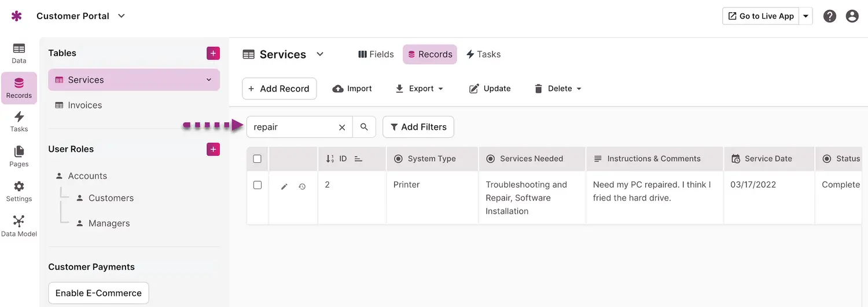Click inside the repair search field
868x307 pixels.
click(292, 127)
